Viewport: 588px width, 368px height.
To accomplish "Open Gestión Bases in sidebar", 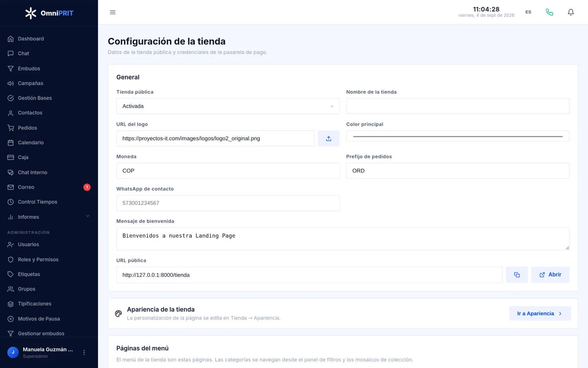I will [x=49, y=98].
